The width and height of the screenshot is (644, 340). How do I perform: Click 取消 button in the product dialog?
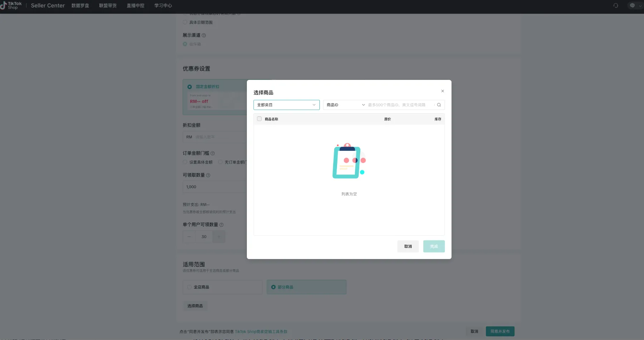(408, 246)
